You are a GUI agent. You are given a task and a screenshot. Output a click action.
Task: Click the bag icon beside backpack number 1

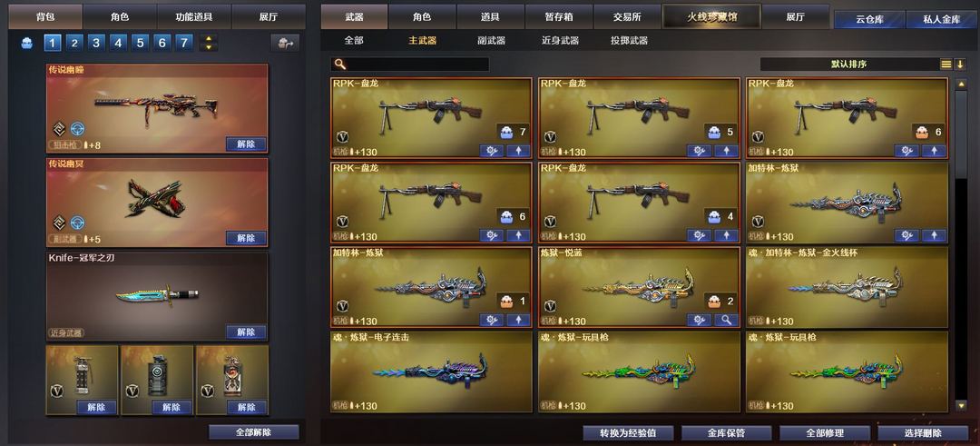pos(27,44)
